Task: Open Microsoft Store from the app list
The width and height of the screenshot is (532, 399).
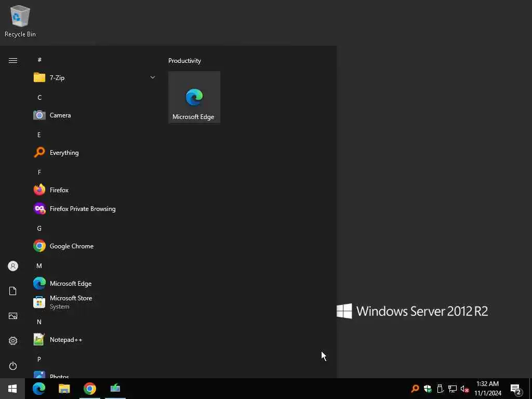Action: 95,302
